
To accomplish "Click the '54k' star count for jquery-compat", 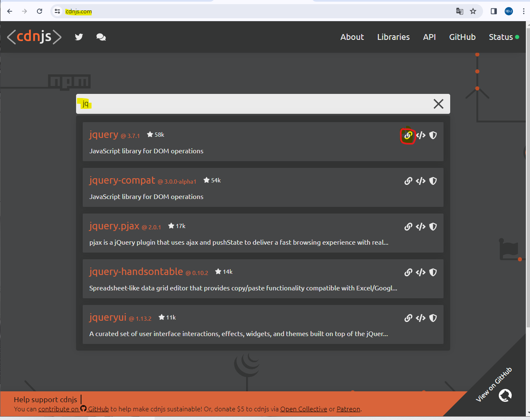I will point(212,180).
